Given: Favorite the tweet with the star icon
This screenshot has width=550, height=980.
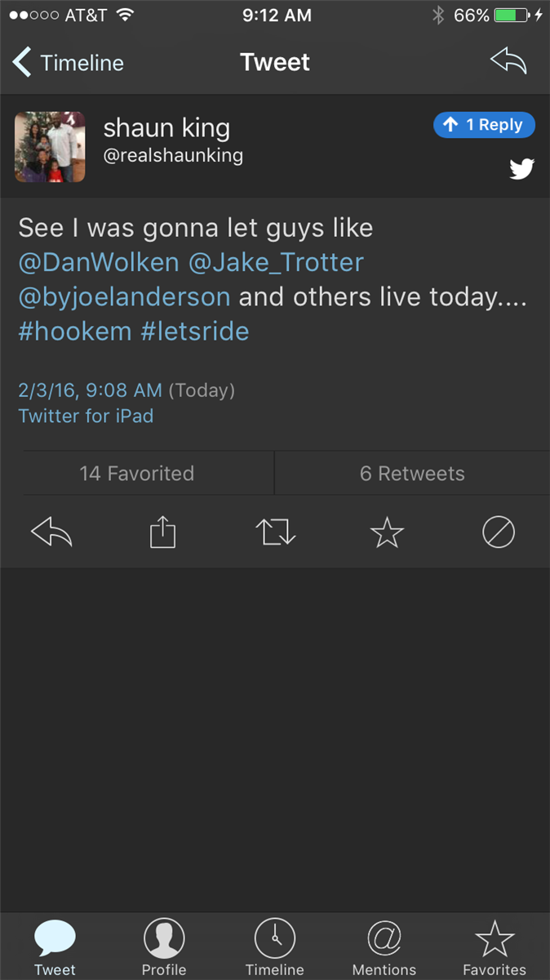Looking at the screenshot, I should pyautogui.click(x=387, y=531).
